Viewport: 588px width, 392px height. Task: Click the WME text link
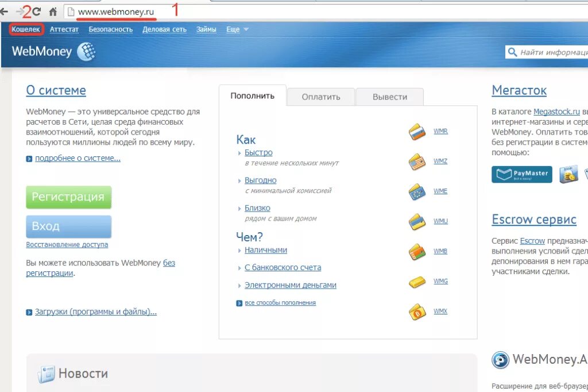pyautogui.click(x=440, y=191)
